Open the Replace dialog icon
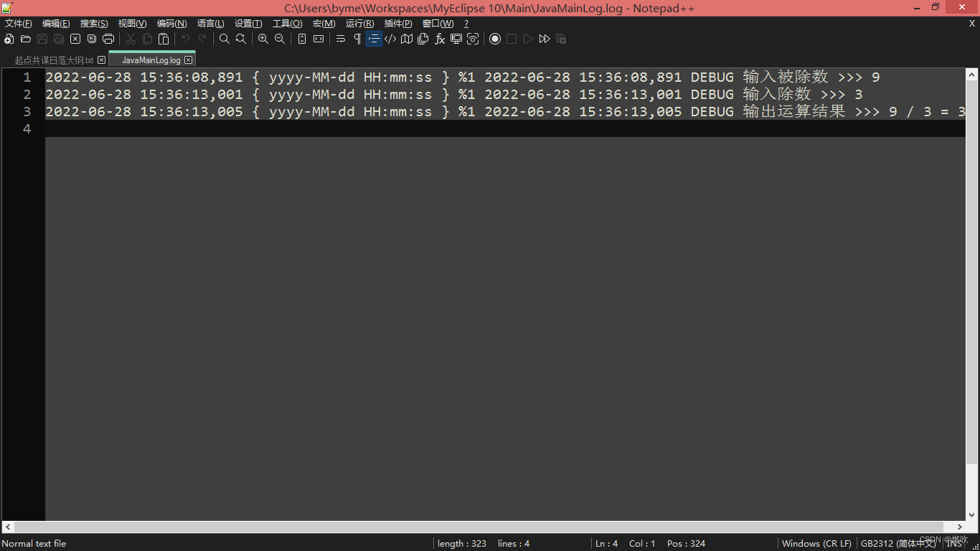The height and width of the screenshot is (551, 980). pyautogui.click(x=241, y=39)
